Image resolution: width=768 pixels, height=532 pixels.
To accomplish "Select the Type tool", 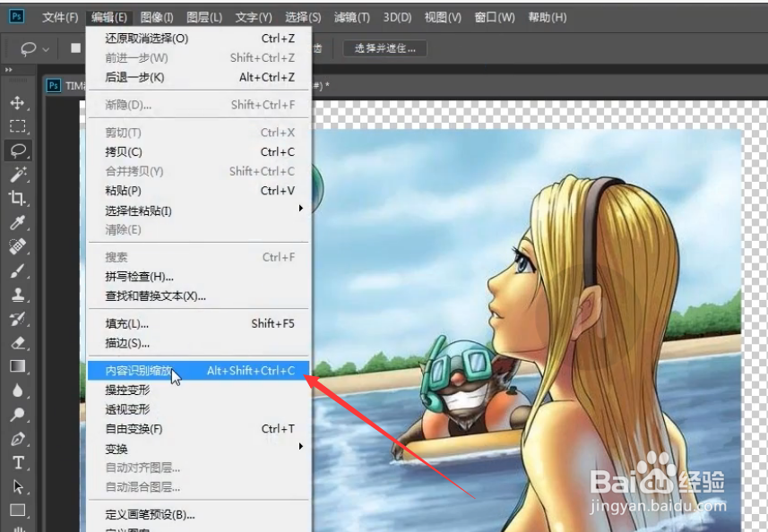I will click(x=18, y=462).
